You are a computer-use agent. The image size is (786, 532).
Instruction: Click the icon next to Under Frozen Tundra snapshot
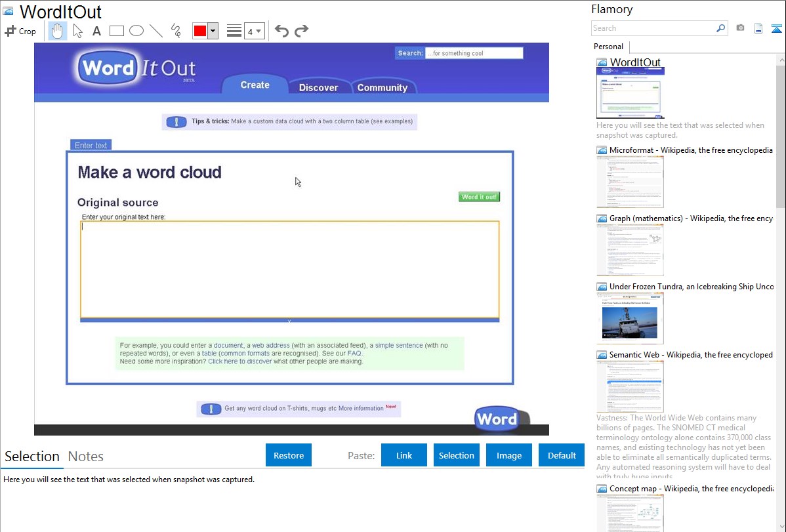[602, 287]
